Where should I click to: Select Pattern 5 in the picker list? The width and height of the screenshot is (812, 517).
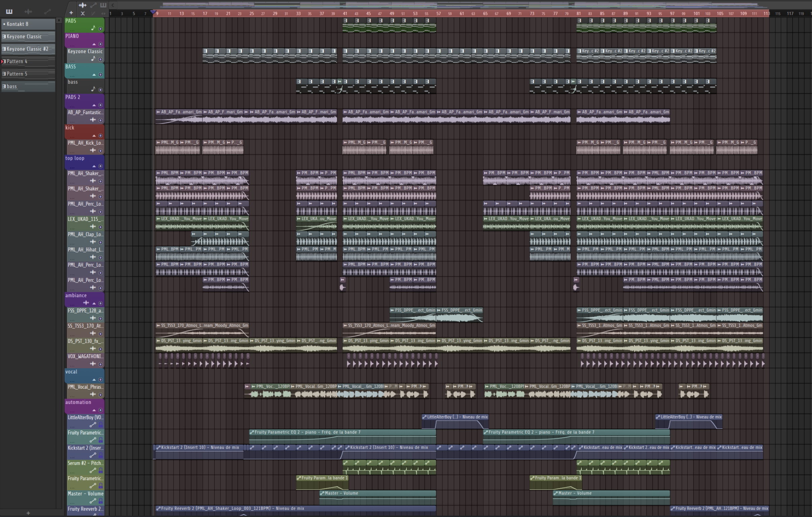point(28,74)
